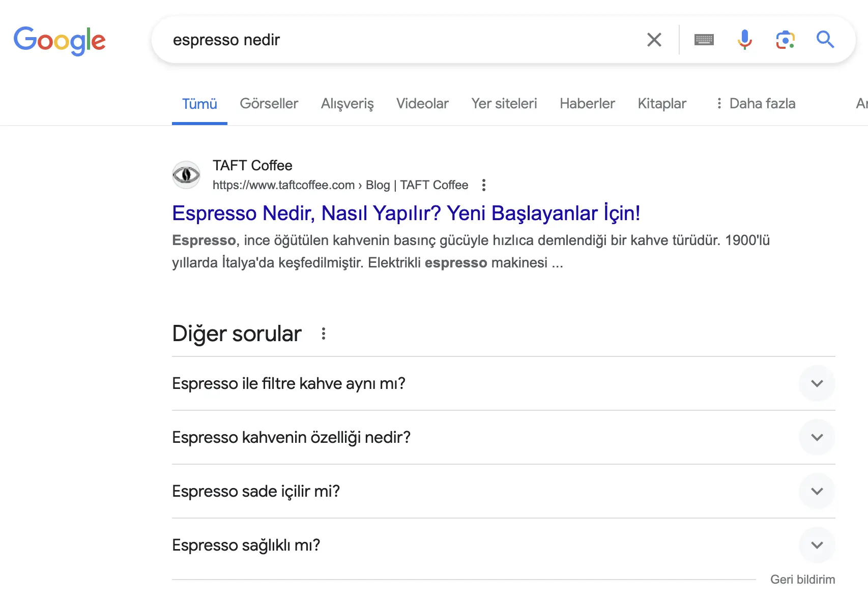Search by image with the Lens camera icon
The width and height of the screenshot is (868, 605).
(786, 40)
